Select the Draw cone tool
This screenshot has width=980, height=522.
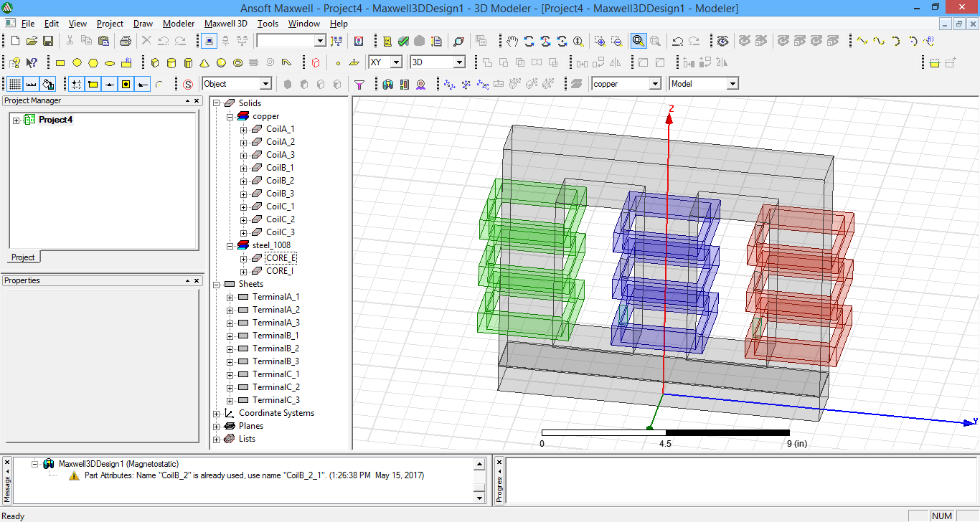pos(203,62)
